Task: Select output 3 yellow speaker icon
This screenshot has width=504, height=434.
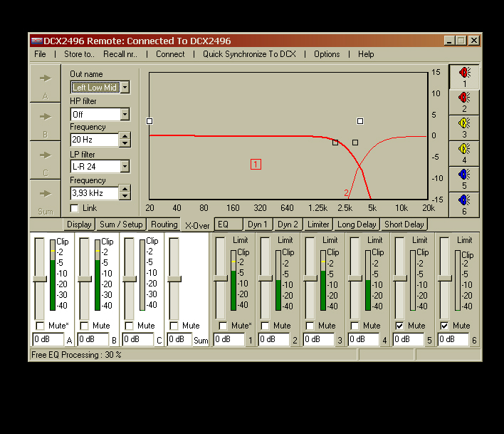Action: click(x=464, y=128)
